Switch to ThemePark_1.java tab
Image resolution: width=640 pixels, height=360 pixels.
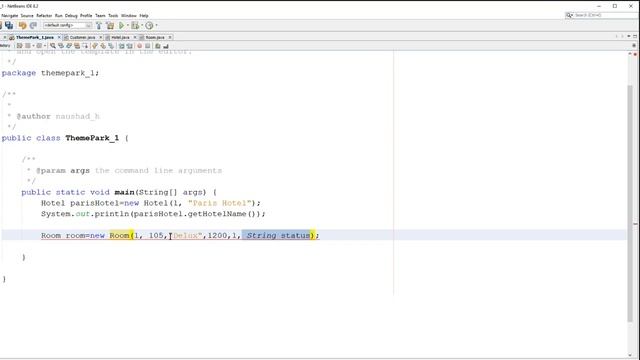[35, 37]
